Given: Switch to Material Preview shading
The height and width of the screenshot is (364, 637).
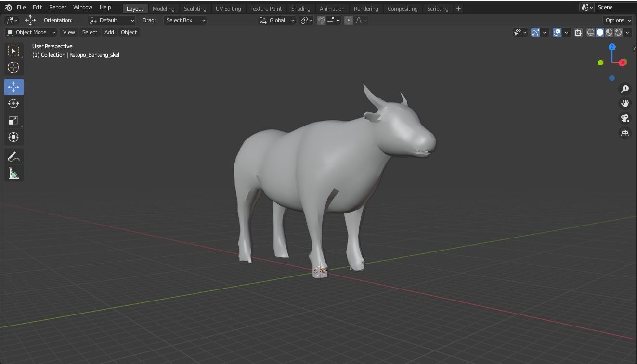Looking at the screenshot, I should click(609, 32).
